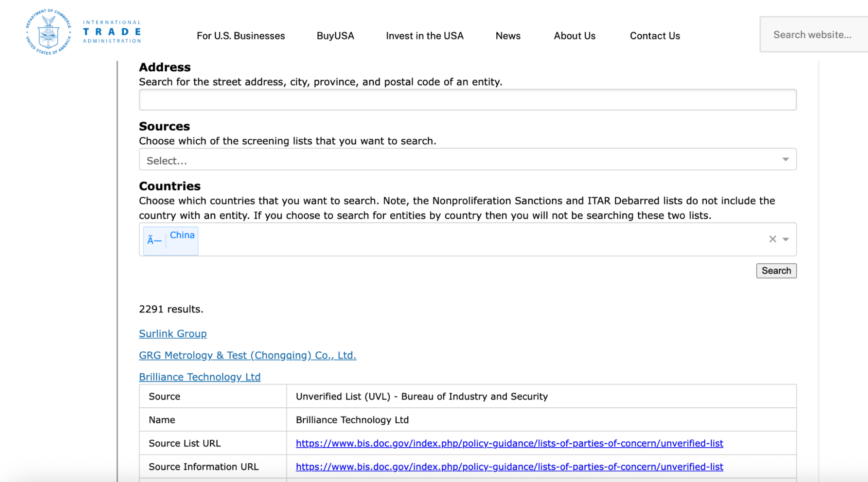Screen dimensions: 868x482
Task: Open the BuyUSA menu item
Action: [335, 36]
